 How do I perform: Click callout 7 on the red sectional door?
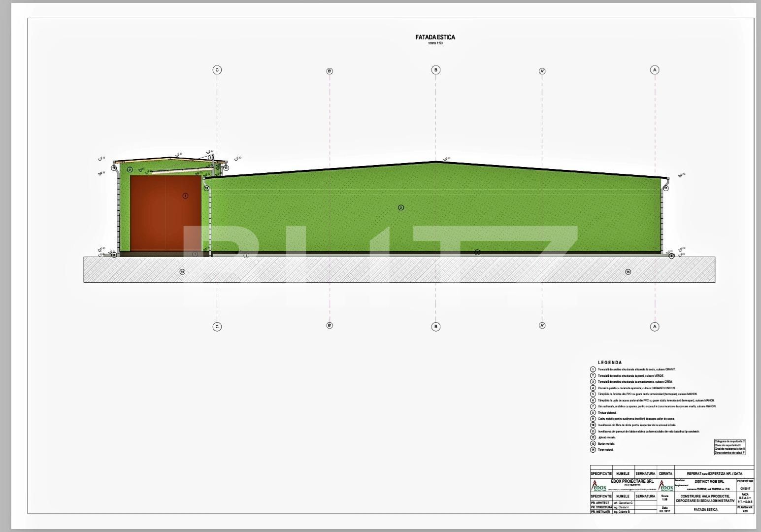185,196
